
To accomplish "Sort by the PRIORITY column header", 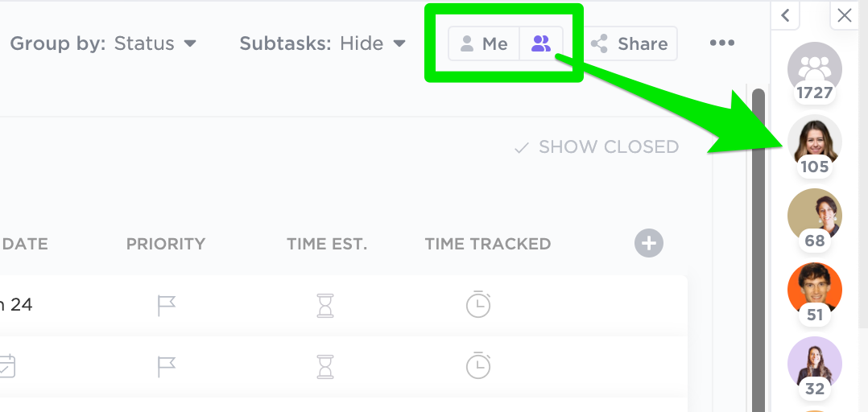I will tap(166, 244).
